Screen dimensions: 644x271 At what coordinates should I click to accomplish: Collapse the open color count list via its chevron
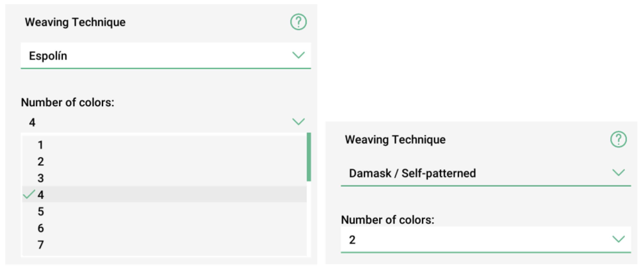(298, 122)
